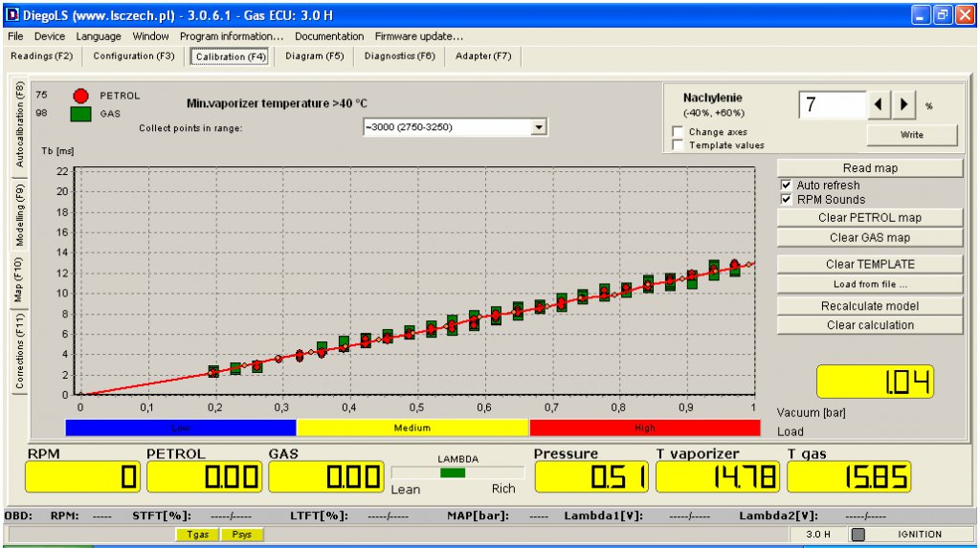Viewport: 980px width, 548px height.
Task: Click the green GAS legend square
Action: click(x=80, y=114)
